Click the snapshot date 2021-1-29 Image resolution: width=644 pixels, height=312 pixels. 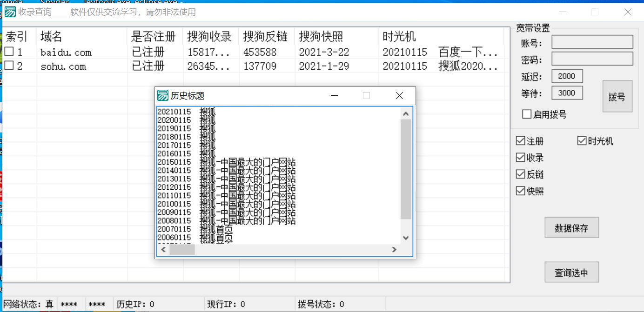click(324, 66)
